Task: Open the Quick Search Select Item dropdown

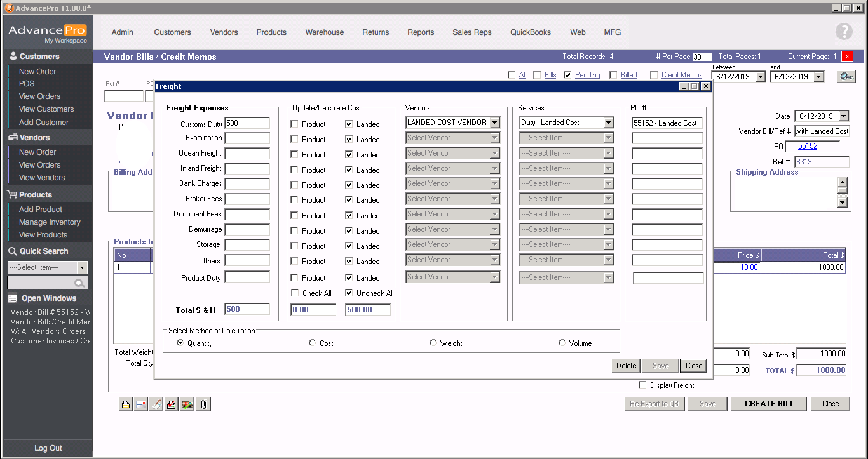Action: coord(82,267)
